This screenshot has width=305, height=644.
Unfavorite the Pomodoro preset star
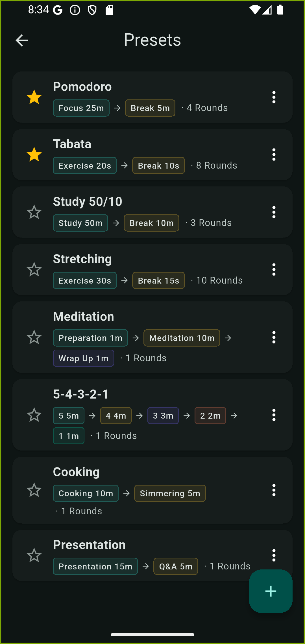(x=34, y=97)
